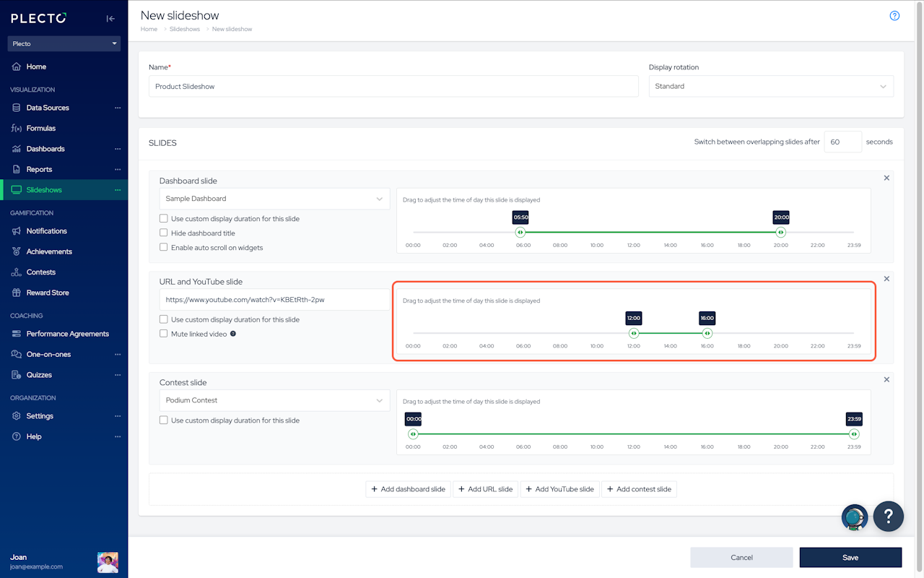Image resolution: width=924 pixels, height=578 pixels.
Task: Click the Mute linked video info icon
Action: point(233,334)
